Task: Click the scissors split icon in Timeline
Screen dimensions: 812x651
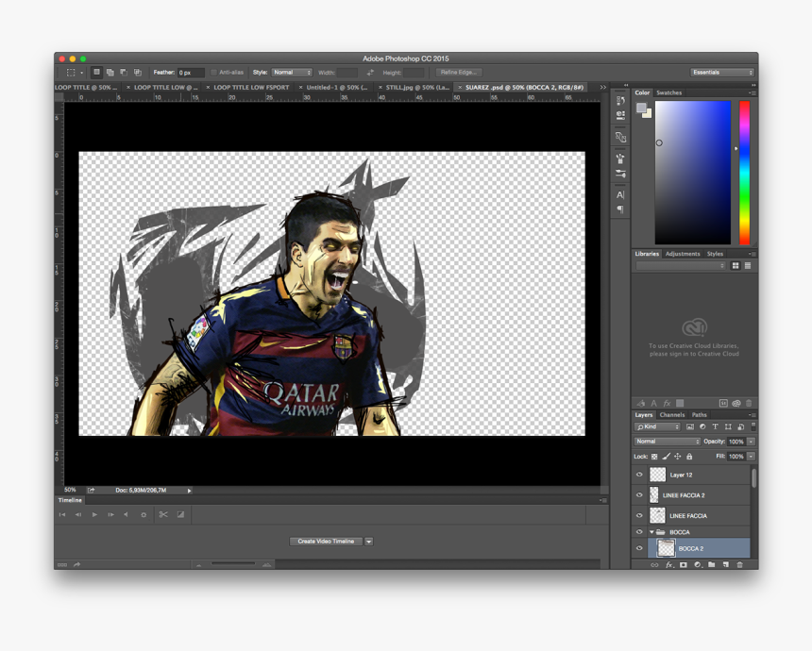Action: tap(163, 515)
